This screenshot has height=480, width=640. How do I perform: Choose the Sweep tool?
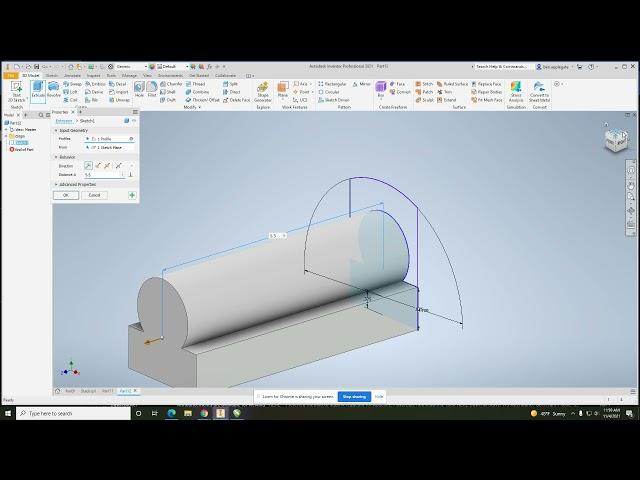click(x=73, y=84)
